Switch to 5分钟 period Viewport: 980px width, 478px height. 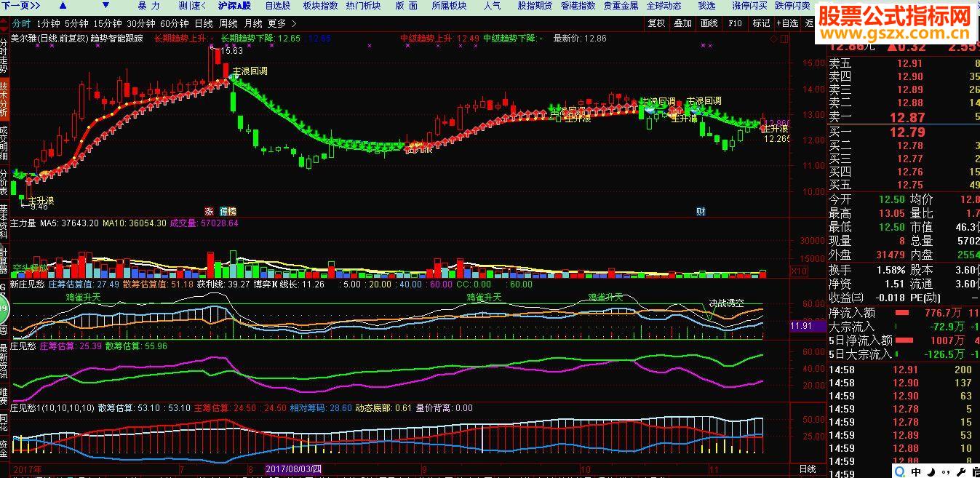coord(76,23)
